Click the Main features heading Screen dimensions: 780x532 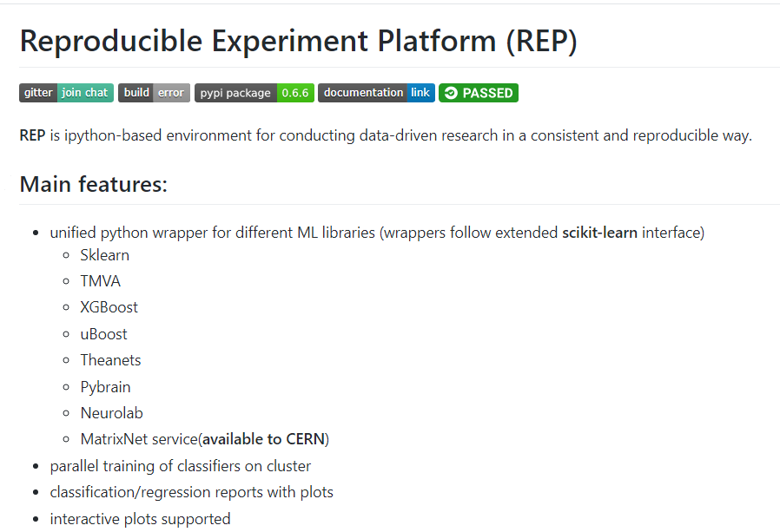(x=93, y=184)
